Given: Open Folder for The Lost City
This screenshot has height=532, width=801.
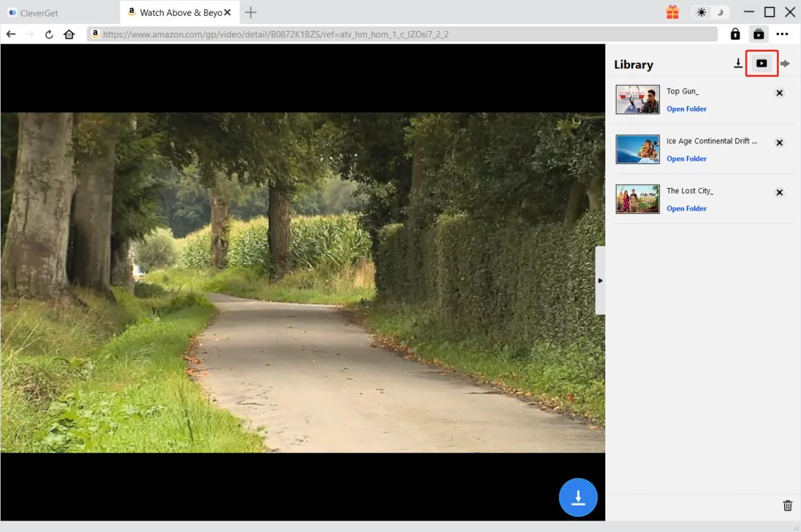Looking at the screenshot, I should (x=687, y=209).
